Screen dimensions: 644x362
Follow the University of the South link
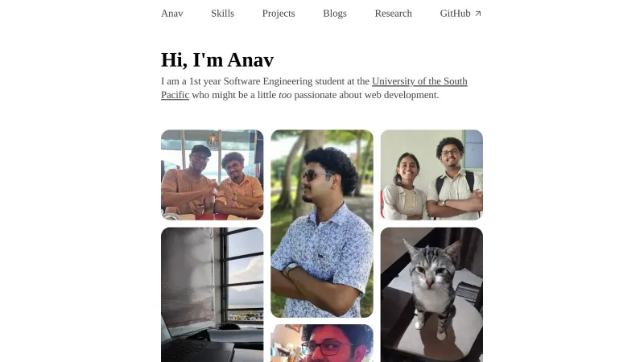[419, 81]
